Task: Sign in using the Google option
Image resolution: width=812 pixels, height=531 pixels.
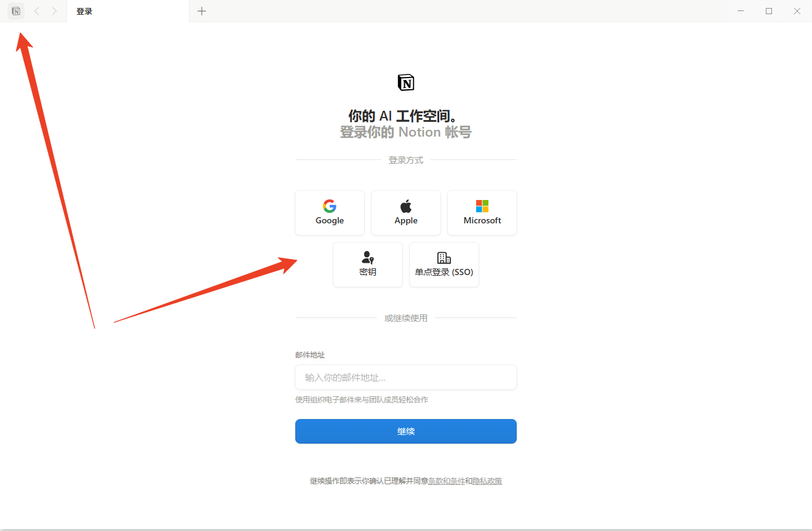Action: (329, 213)
